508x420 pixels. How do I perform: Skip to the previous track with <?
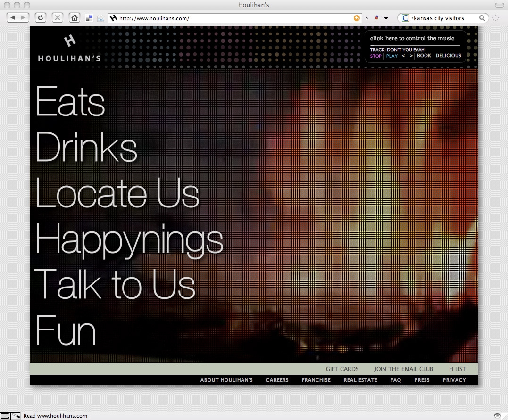[x=403, y=56]
